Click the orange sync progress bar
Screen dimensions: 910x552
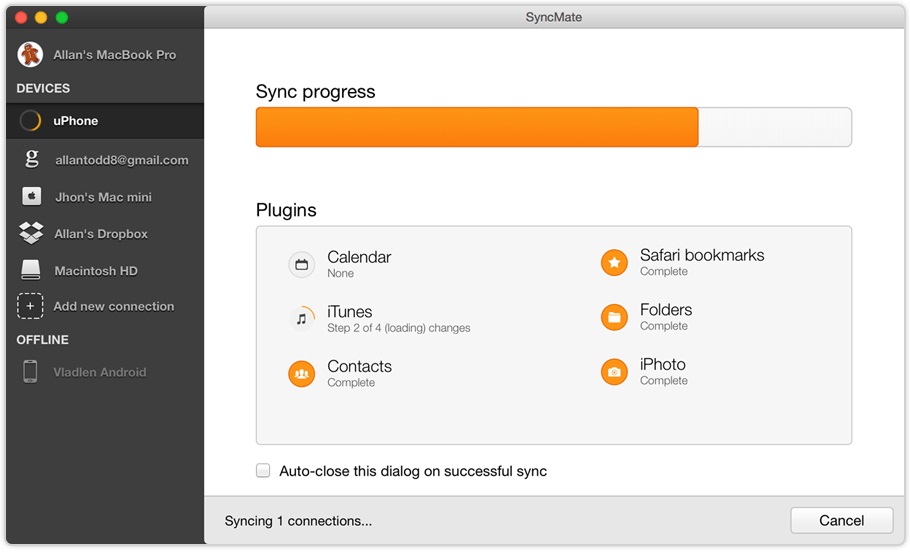point(477,127)
